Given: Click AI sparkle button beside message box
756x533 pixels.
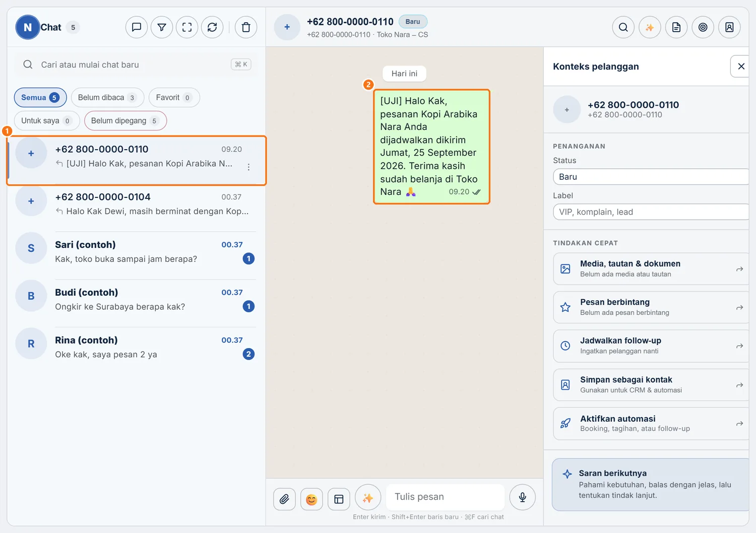Looking at the screenshot, I should pos(368,498).
